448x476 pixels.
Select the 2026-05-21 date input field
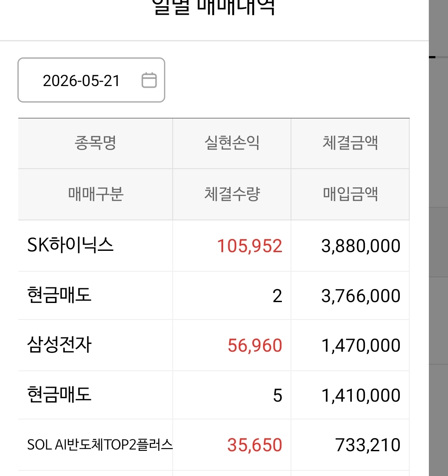click(x=91, y=80)
